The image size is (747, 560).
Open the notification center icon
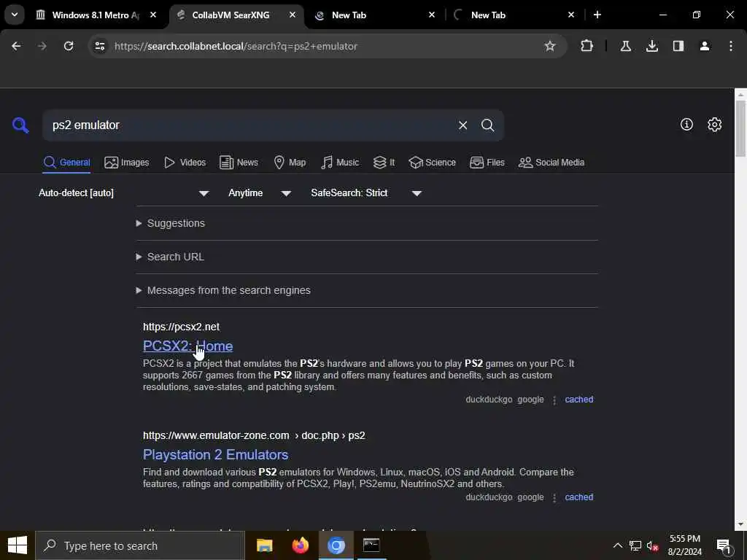point(724,546)
